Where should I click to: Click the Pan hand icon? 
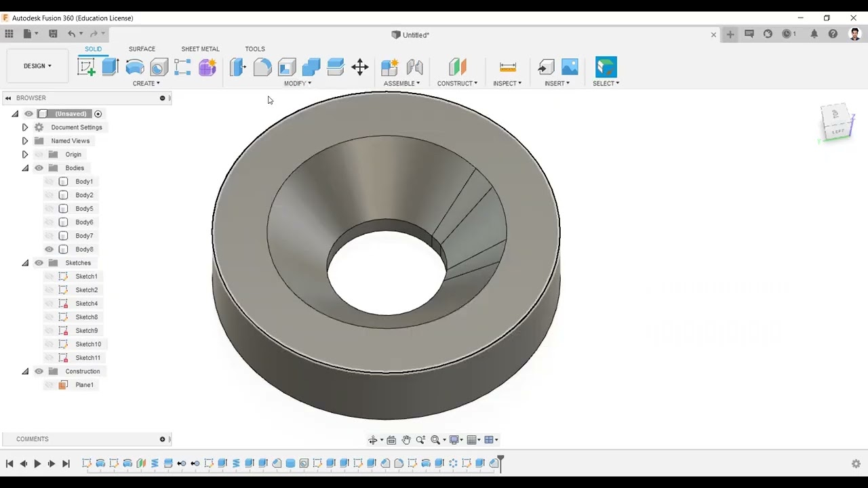click(406, 440)
